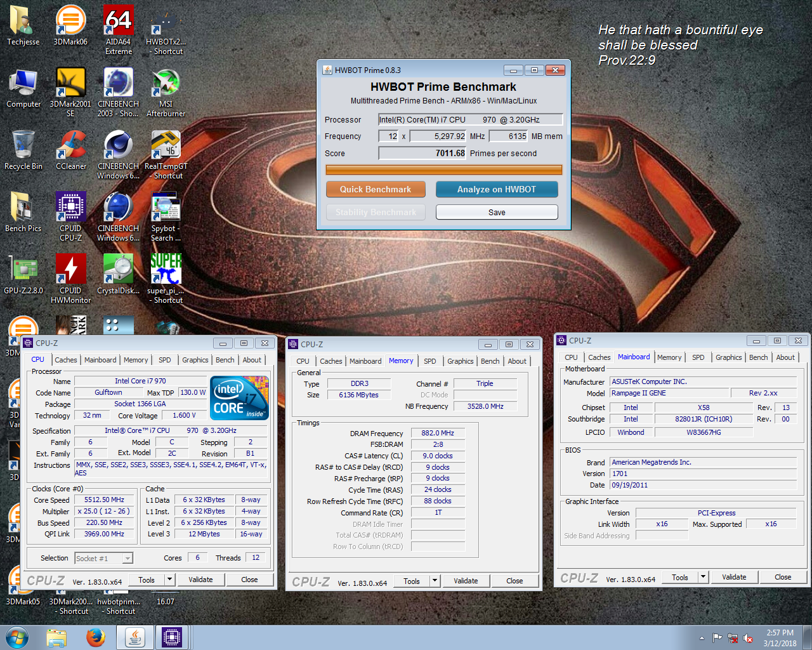
Task: Launch CPUID CPU-Z desktop icon
Action: 70,216
